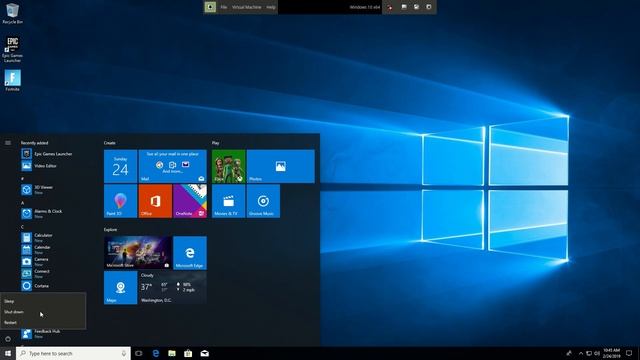
Task: Click the Start menu Power button
Action: (x=8, y=339)
